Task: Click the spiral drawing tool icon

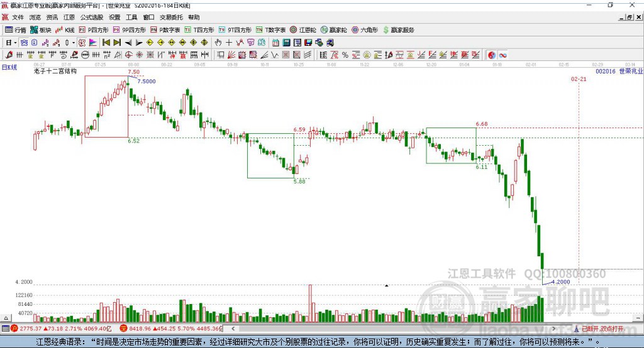Action: 64,55
